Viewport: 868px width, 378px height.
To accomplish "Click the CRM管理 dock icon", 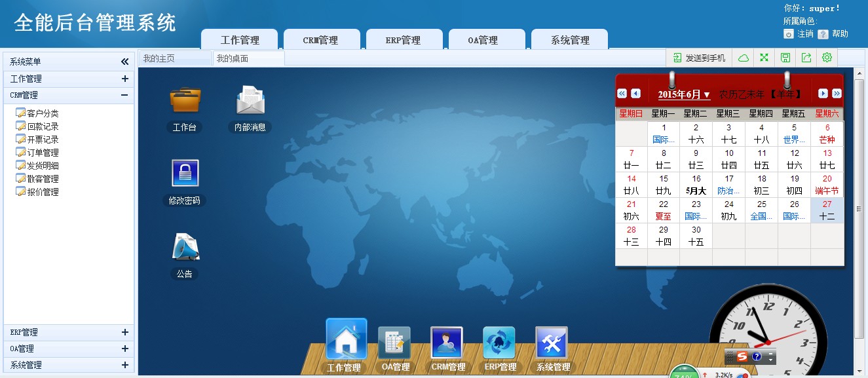I will [447, 343].
